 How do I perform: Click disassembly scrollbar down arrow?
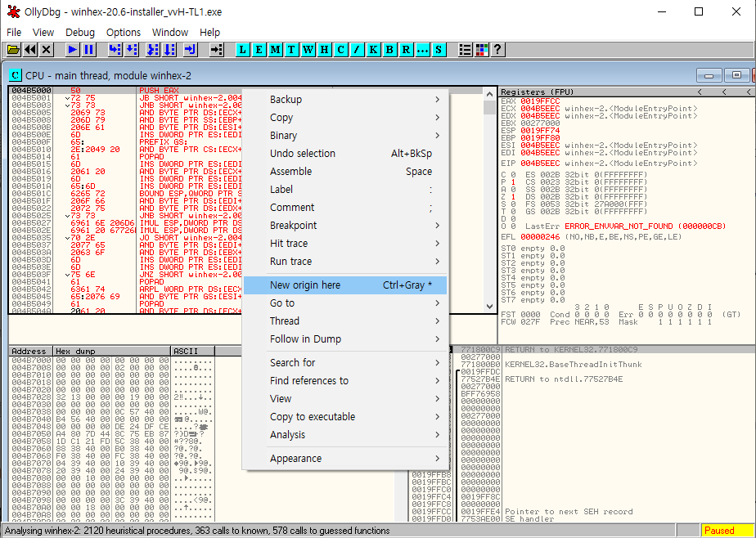[489, 307]
